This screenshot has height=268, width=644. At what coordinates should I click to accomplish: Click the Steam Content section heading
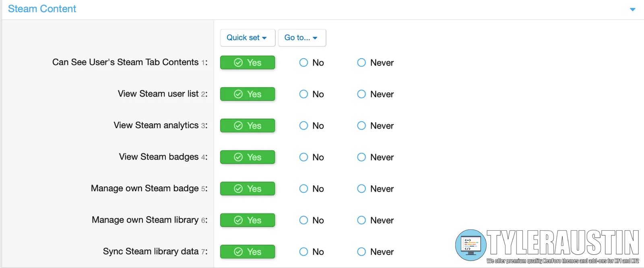pyautogui.click(x=42, y=9)
